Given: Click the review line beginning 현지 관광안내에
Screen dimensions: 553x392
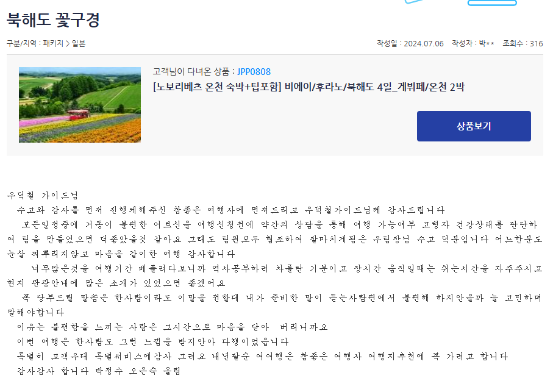Looking at the screenshot, I should click(116, 283).
